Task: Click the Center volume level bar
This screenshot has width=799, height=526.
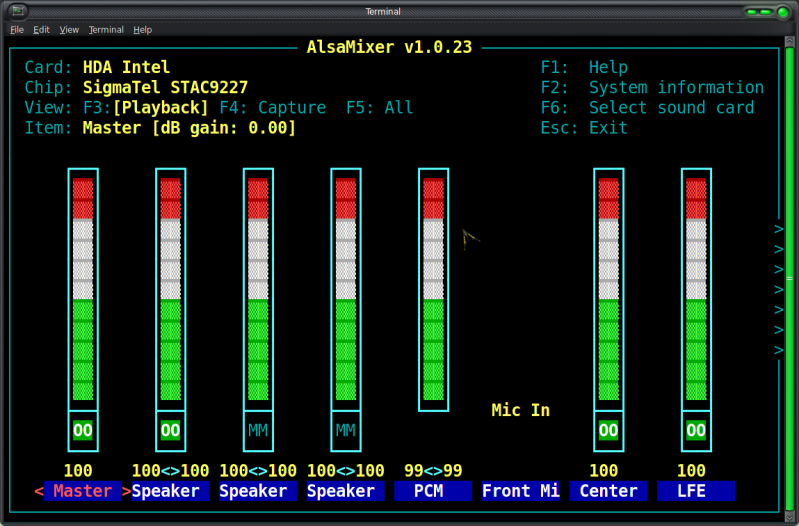Action: 608,289
